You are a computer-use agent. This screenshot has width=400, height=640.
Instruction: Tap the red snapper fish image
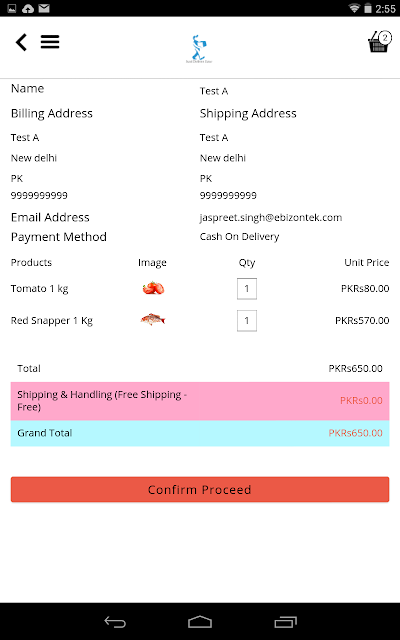tap(153, 320)
